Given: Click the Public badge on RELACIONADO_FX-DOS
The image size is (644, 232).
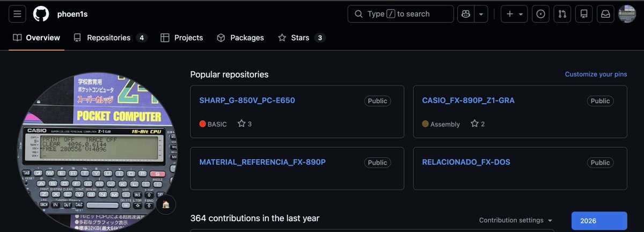Looking at the screenshot, I should click(x=601, y=163).
